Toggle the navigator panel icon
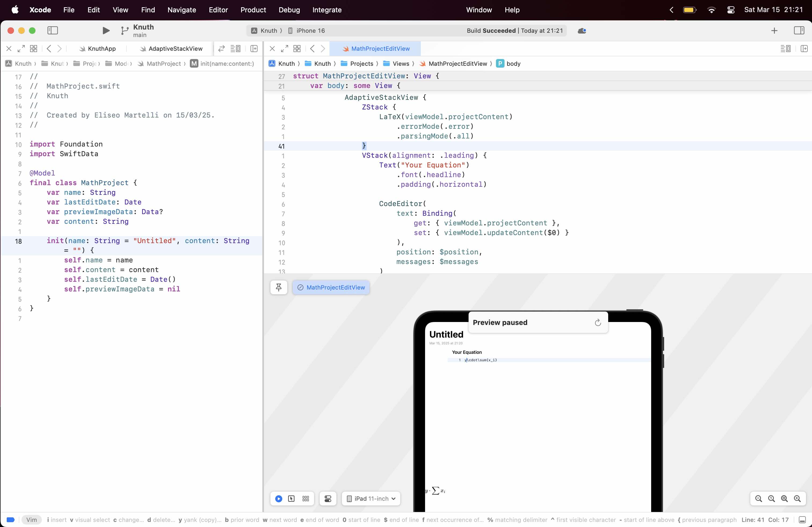812x527 pixels. [53, 30]
